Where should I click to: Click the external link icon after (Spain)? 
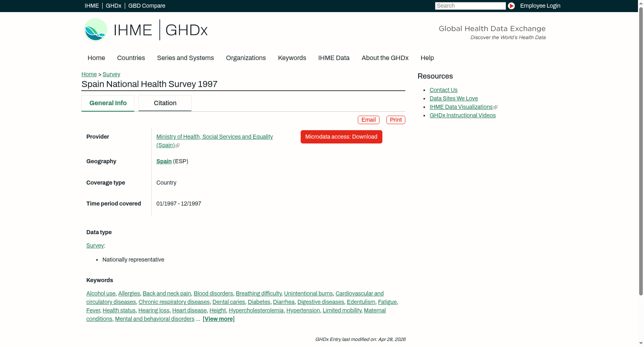point(178,145)
